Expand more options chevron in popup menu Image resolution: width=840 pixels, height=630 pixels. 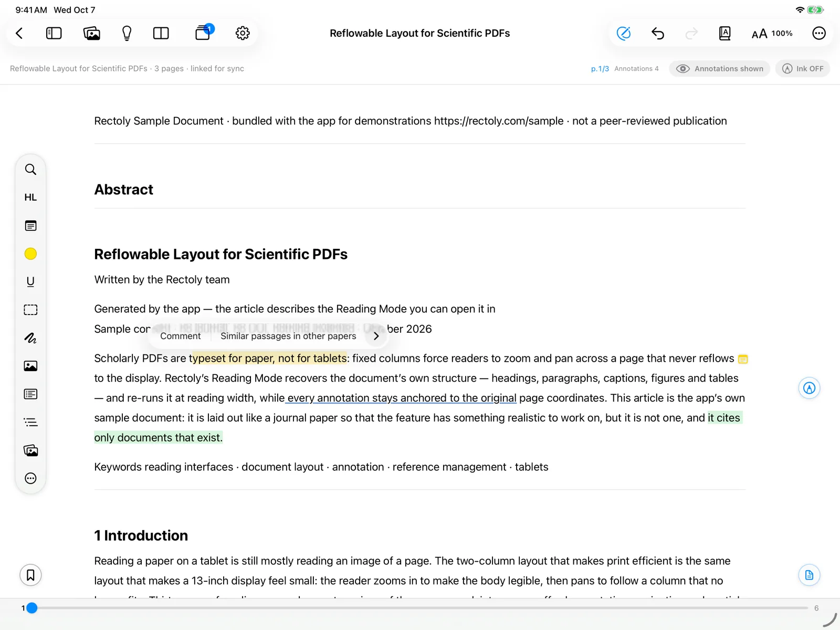click(x=376, y=336)
